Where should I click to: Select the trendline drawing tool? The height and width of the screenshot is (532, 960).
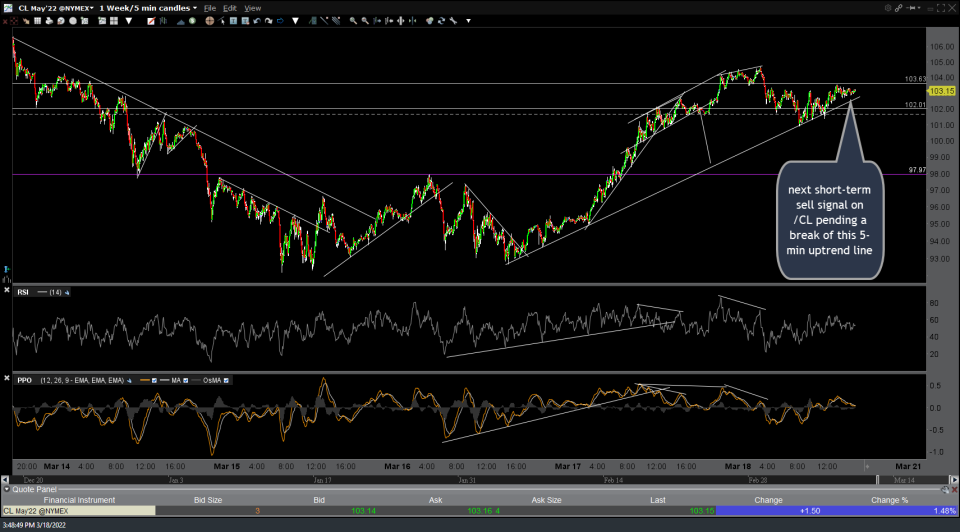(324, 21)
